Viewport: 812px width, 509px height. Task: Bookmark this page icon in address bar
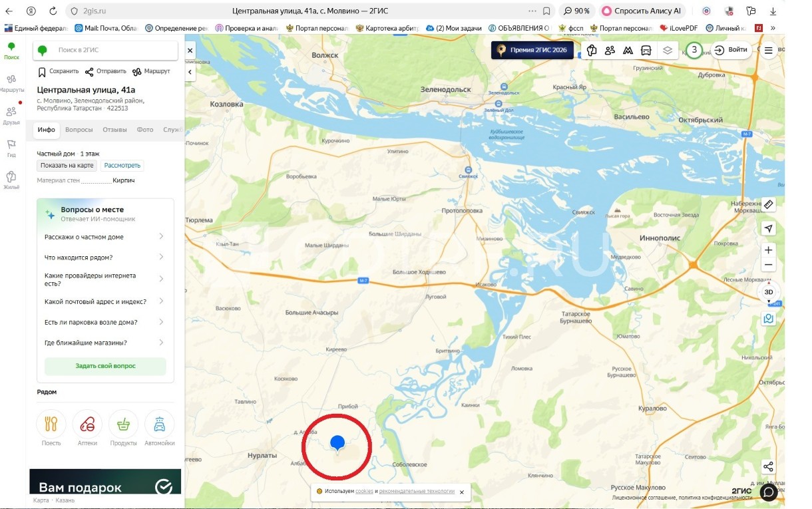546,11
